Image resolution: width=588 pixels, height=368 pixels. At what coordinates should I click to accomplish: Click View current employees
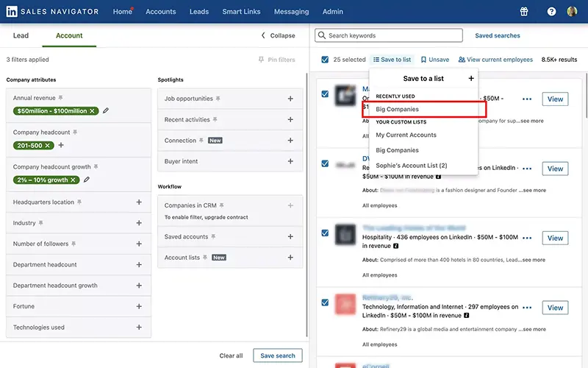point(495,60)
